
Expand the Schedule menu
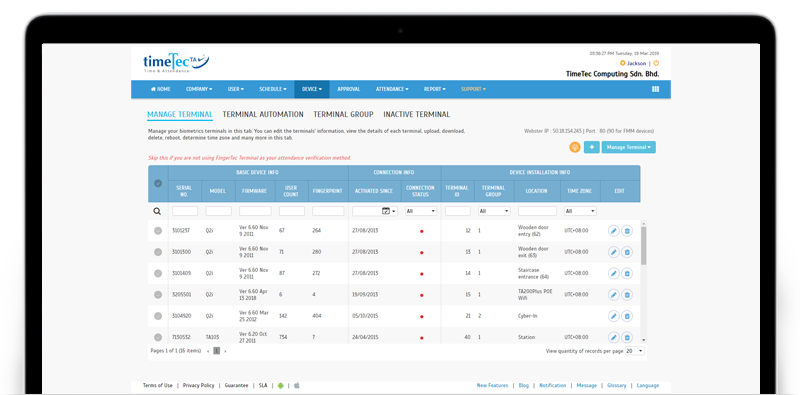tap(273, 89)
